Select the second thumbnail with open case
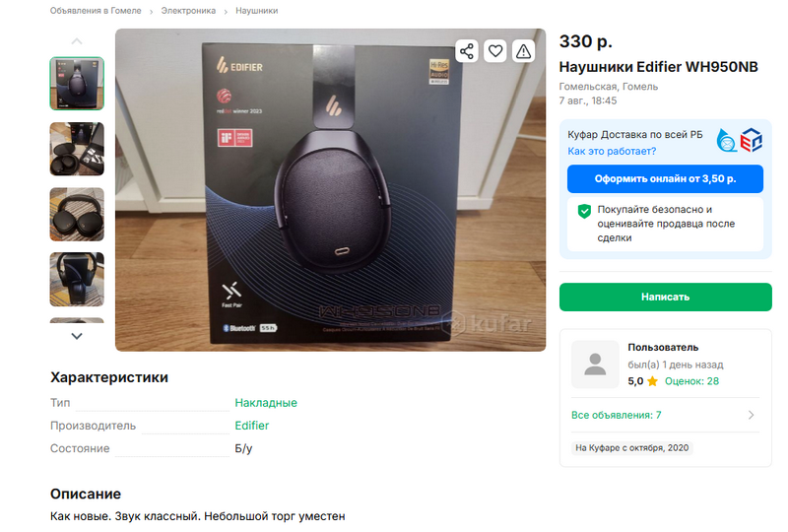Screen dimensions: 788x532 point(77,149)
